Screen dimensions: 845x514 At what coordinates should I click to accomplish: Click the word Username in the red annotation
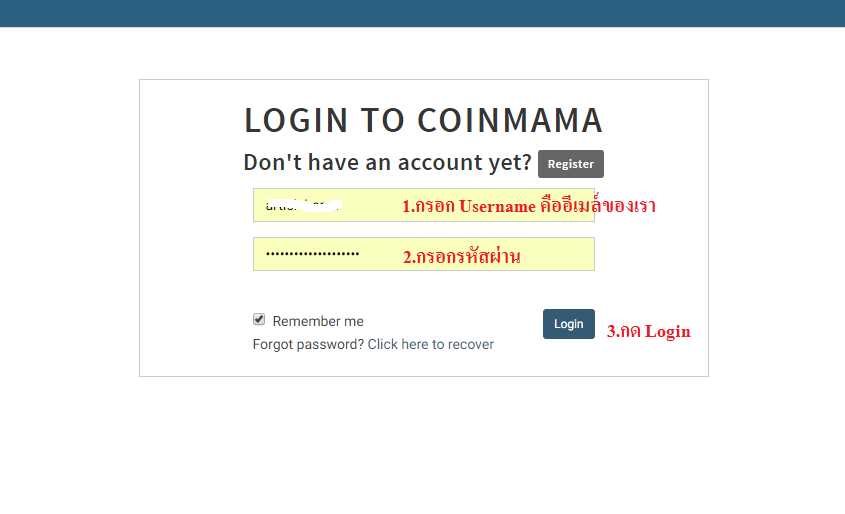(x=497, y=206)
